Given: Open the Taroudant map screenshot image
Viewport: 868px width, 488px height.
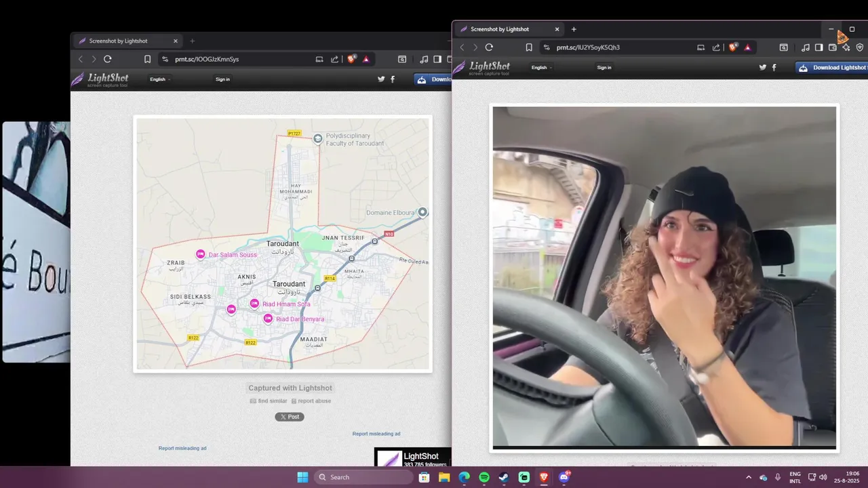Looking at the screenshot, I should point(283,244).
